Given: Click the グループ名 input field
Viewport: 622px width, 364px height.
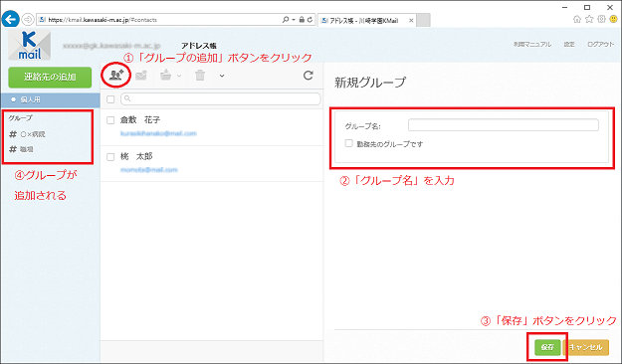Looking at the screenshot, I should point(504,125).
